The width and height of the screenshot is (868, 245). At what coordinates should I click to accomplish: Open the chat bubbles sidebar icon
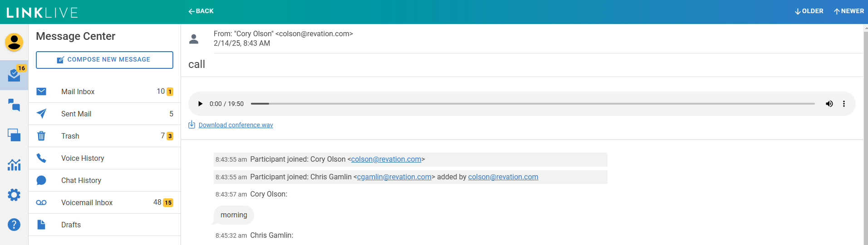[14, 105]
